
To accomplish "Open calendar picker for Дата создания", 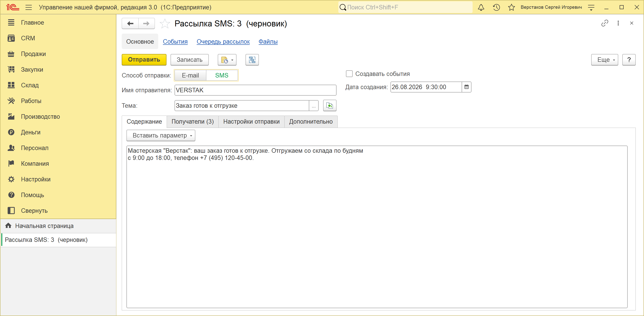I will point(467,87).
